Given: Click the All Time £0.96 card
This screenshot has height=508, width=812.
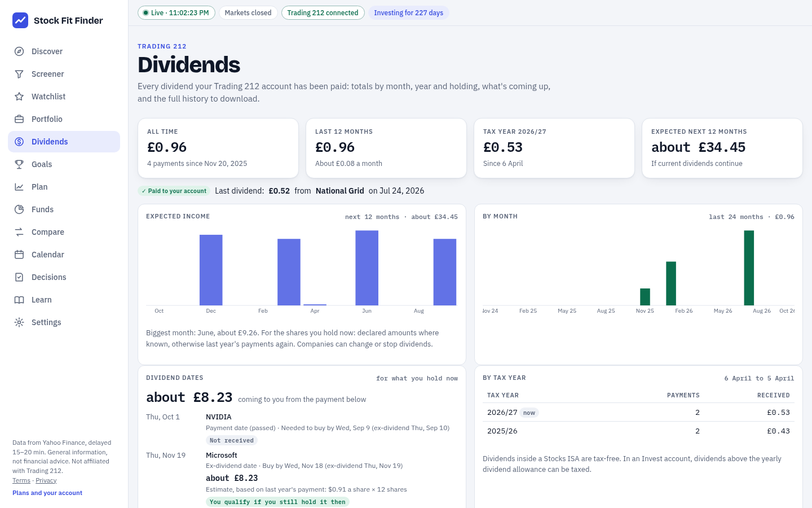Looking at the screenshot, I should pyautogui.click(x=218, y=148).
